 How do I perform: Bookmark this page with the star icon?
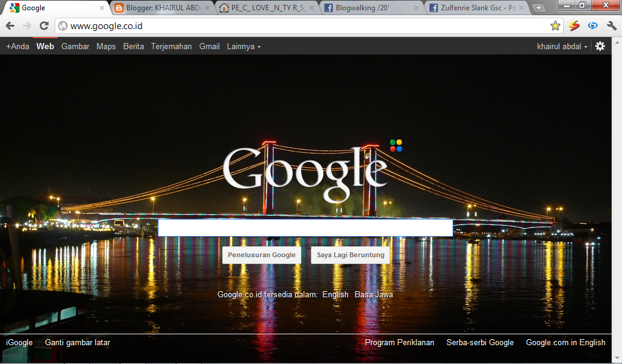coord(555,26)
